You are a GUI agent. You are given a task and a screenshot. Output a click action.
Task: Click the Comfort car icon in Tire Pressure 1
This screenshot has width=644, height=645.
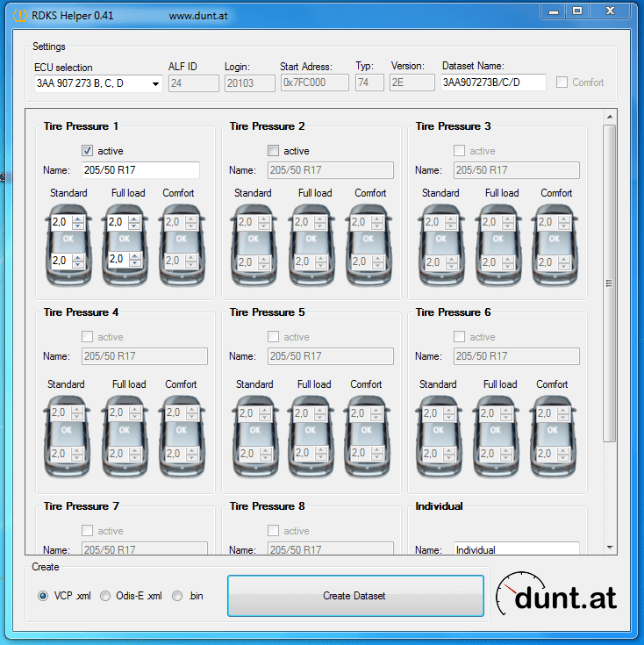pos(182,245)
